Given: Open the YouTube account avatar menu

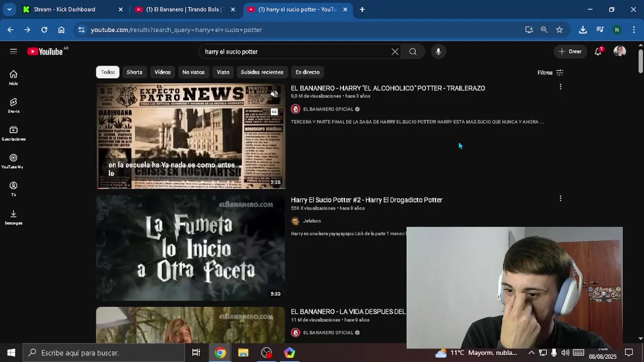Looking at the screenshot, I should pyautogui.click(x=620, y=51).
